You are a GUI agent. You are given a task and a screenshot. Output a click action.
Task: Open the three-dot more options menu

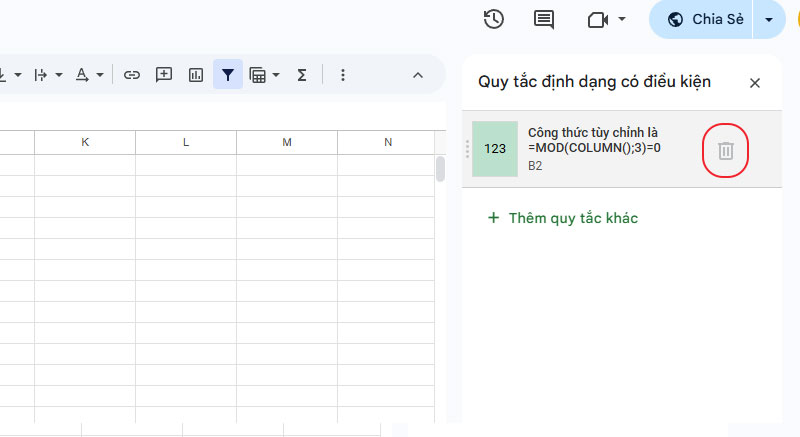[x=342, y=74]
